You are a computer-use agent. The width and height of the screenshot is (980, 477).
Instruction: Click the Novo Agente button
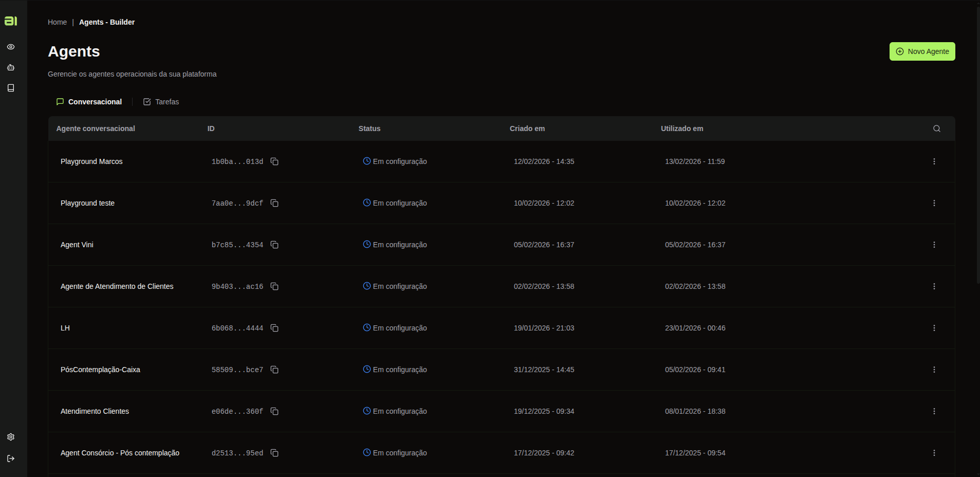(922, 51)
